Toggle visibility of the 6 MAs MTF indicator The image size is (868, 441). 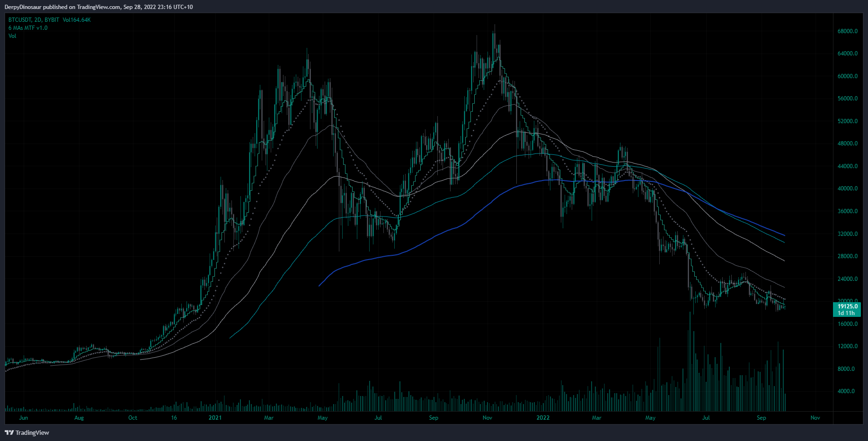click(x=27, y=28)
